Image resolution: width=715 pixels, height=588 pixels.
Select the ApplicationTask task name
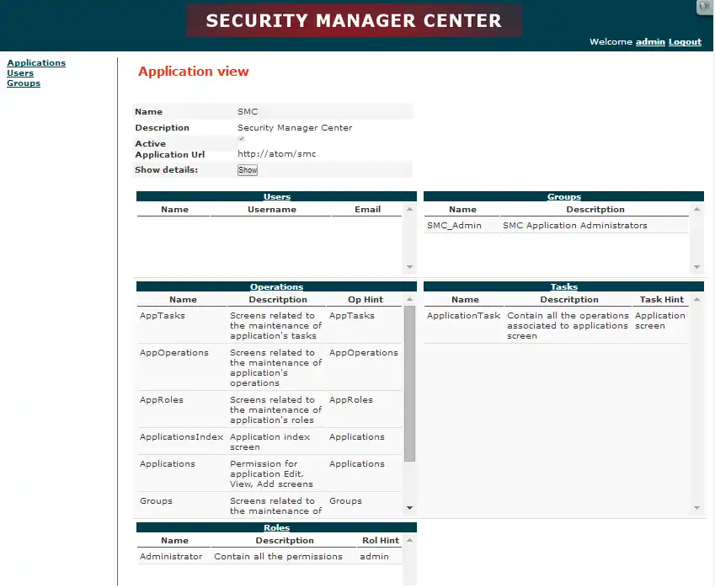[463, 316]
